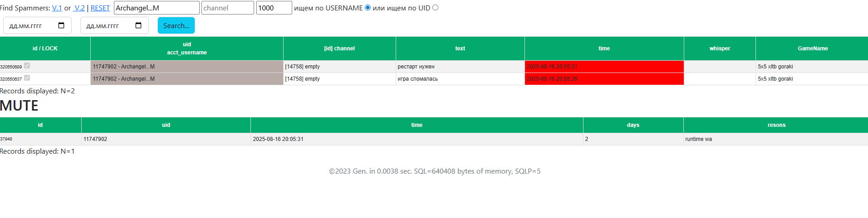Screen dimensions: 868x218
Task: Click the blue Search... button
Action: point(176,25)
